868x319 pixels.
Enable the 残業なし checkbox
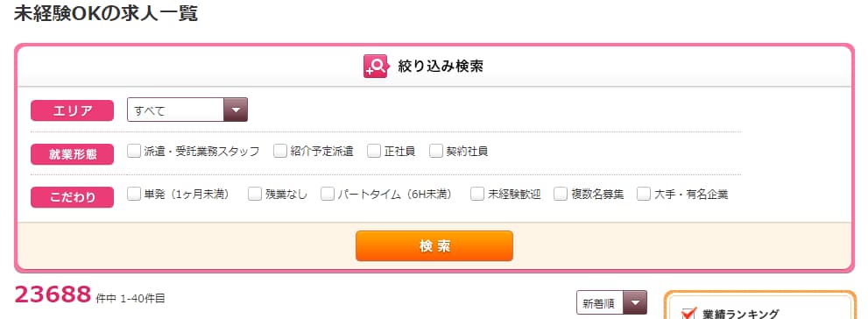coord(255,194)
